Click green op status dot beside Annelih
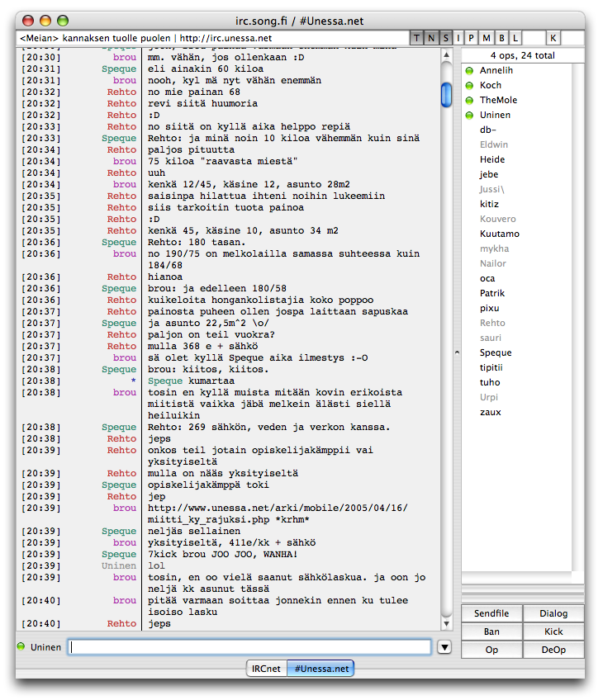Viewport: 603px width, 700px height. click(x=469, y=71)
